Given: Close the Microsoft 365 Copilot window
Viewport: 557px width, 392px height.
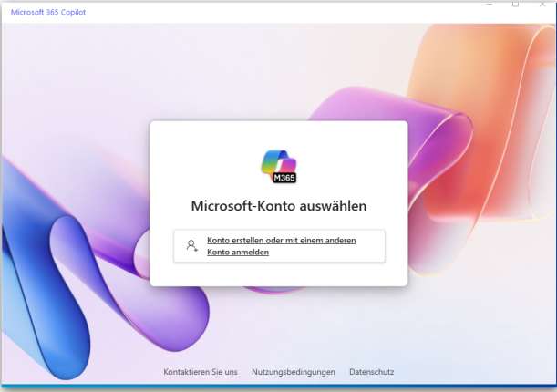Looking at the screenshot, I should point(542,4).
